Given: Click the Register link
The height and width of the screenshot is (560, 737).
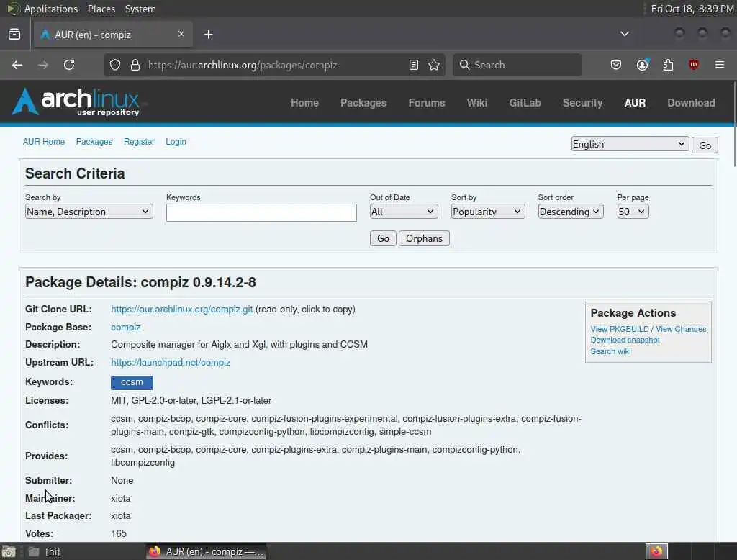Looking at the screenshot, I should [x=139, y=142].
